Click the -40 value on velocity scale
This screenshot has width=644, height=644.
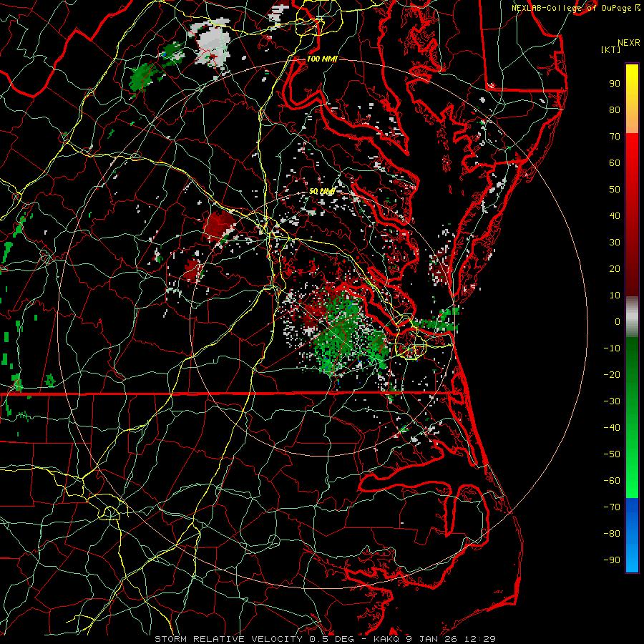[612, 428]
